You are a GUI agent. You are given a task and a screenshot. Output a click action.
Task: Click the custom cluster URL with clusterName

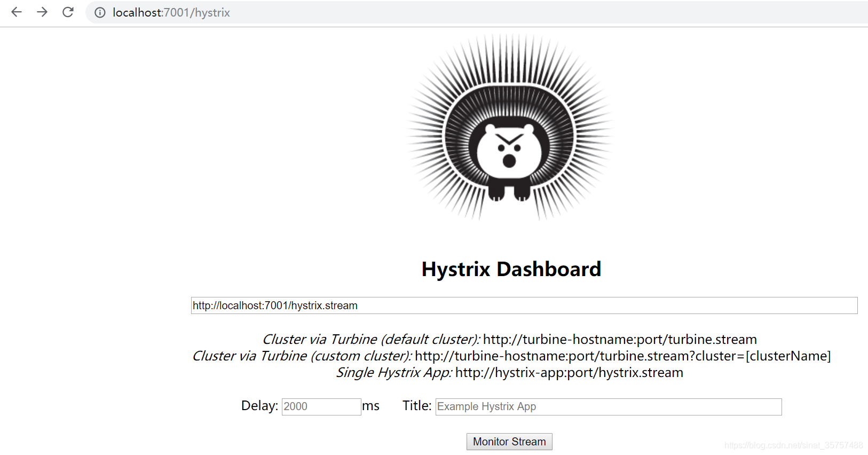pyautogui.click(x=623, y=356)
